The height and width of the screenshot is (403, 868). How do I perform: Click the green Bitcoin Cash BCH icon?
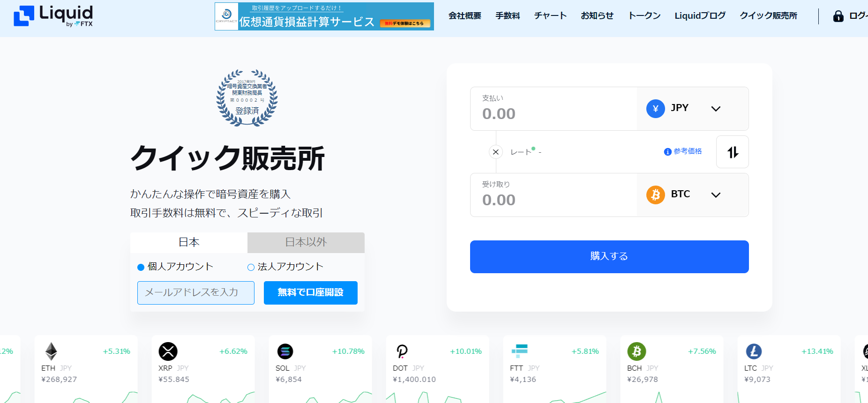tap(636, 351)
